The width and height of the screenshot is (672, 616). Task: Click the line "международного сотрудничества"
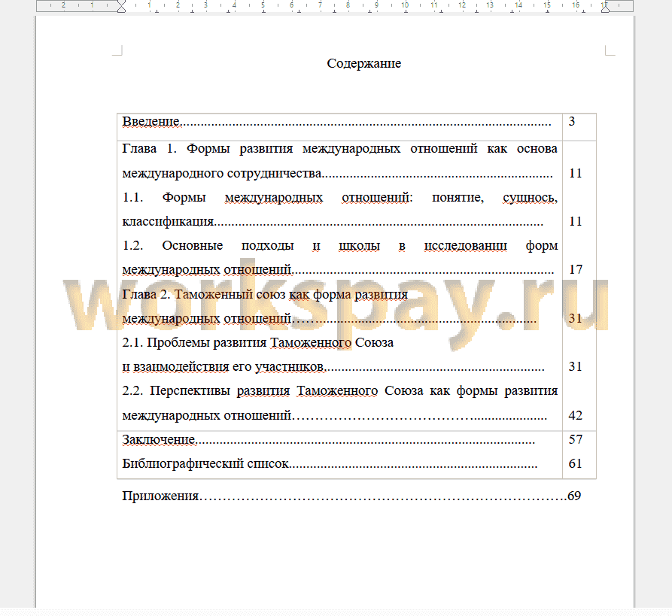click(x=221, y=174)
